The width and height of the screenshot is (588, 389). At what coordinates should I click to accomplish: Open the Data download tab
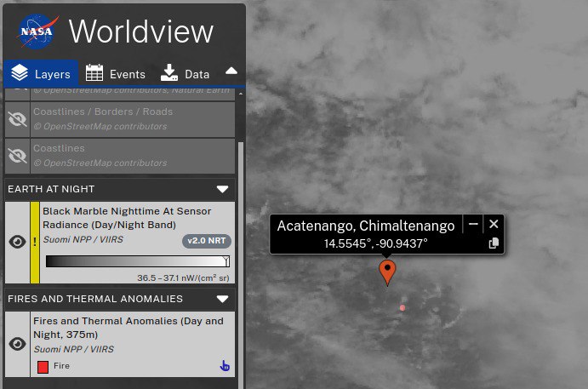coord(185,74)
